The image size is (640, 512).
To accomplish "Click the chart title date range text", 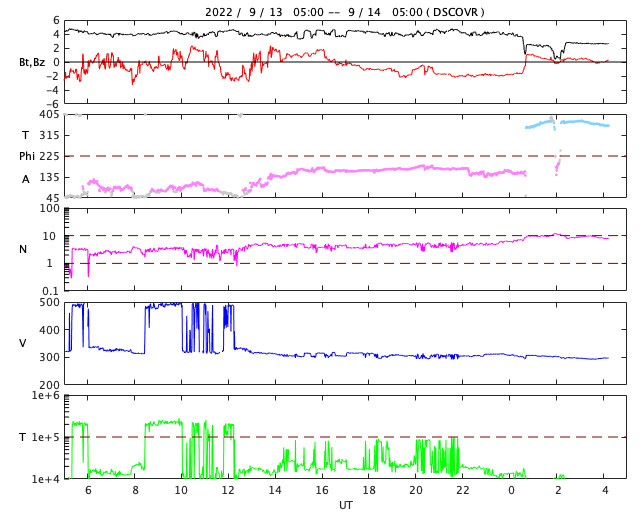I will click(344, 12).
